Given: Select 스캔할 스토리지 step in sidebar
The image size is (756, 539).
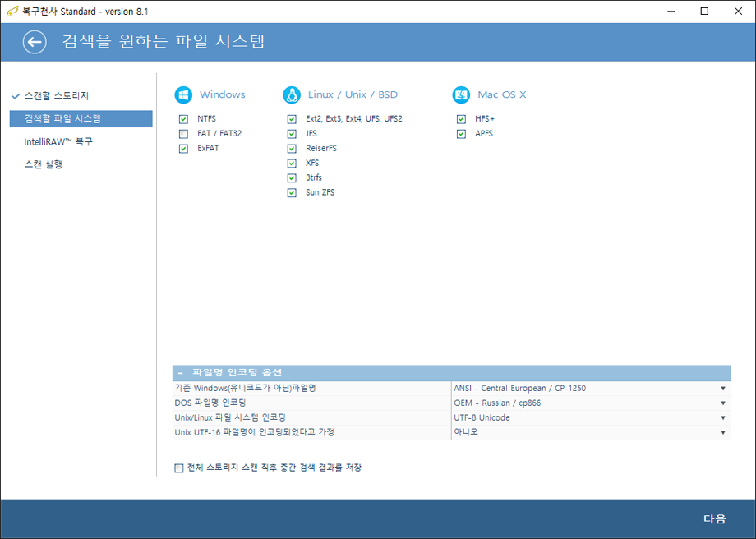Looking at the screenshot, I should tap(57, 96).
